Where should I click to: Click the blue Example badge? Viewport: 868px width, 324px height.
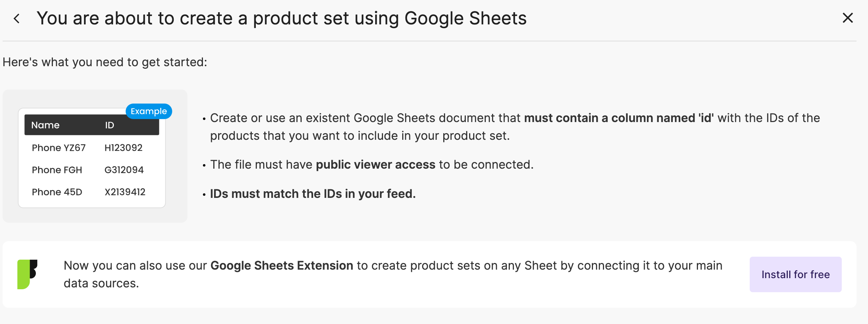[x=149, y=111]
